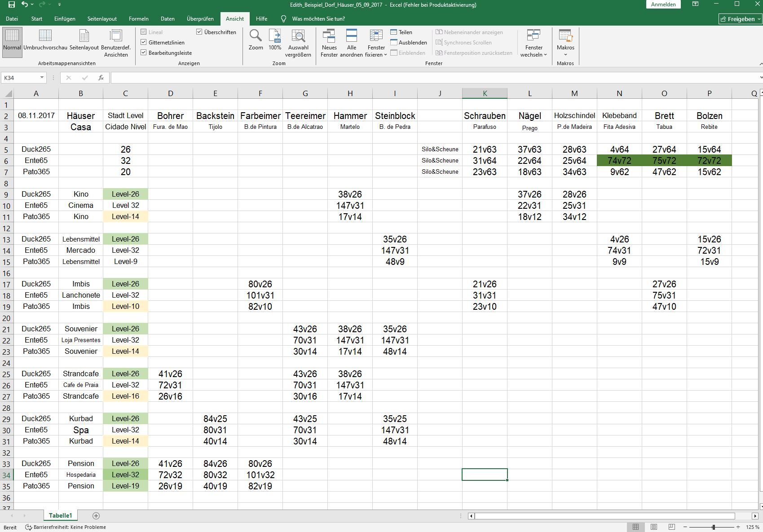Click the Zoom level 125 % button
Image resolution: width=763 pixels, height=532 pixels.
point(753,527)
